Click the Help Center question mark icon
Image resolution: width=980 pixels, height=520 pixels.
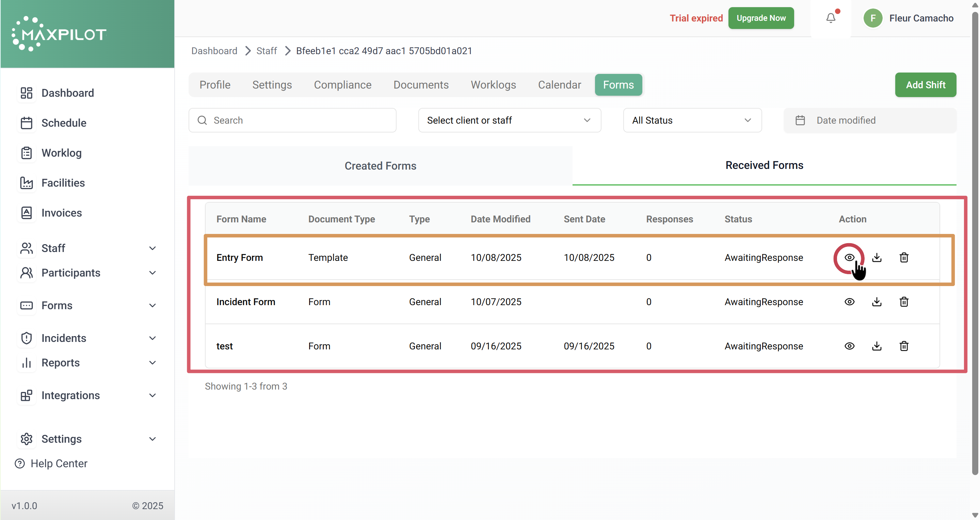coord(20,463)
